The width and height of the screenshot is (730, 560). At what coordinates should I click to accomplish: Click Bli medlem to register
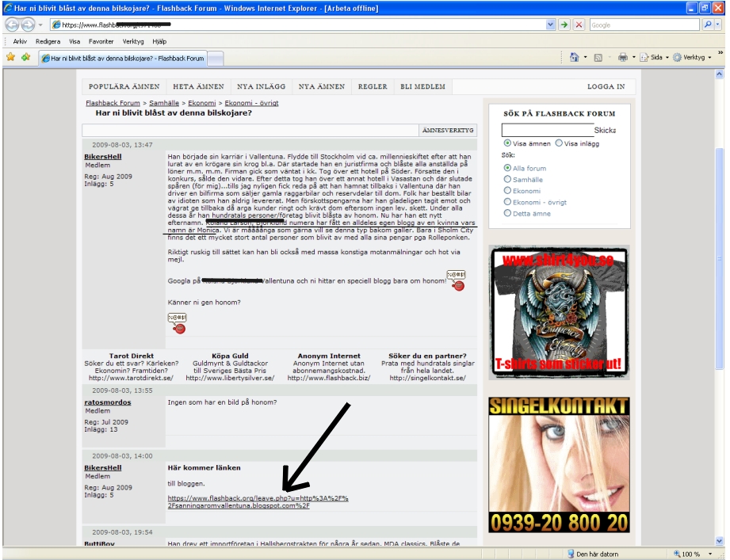[x=422, y=86]
